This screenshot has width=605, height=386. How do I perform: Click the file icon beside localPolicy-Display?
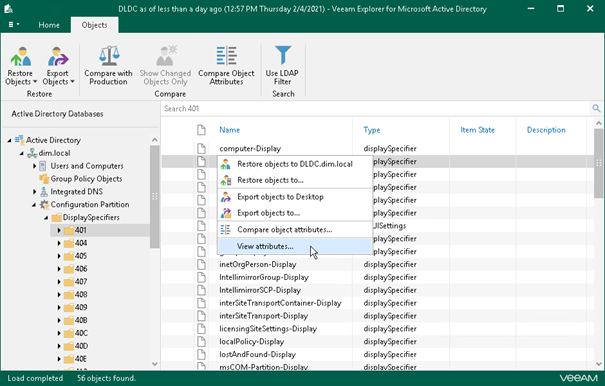(x=201, y=342)
